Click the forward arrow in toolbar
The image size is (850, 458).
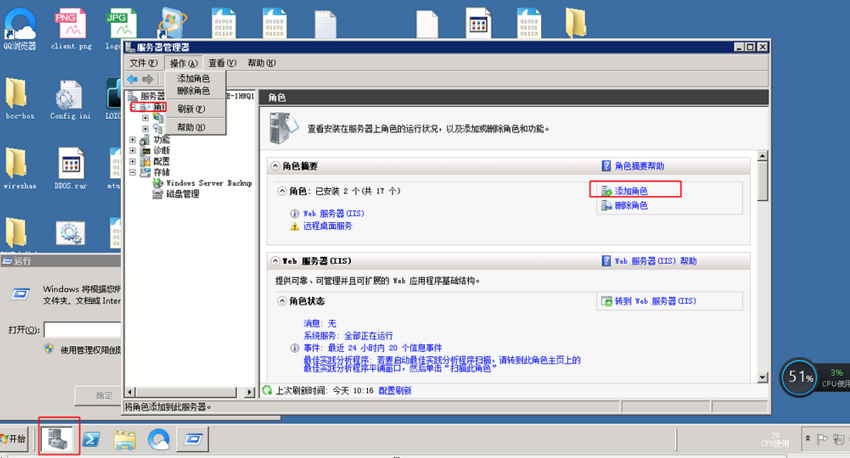coord(147,79)
